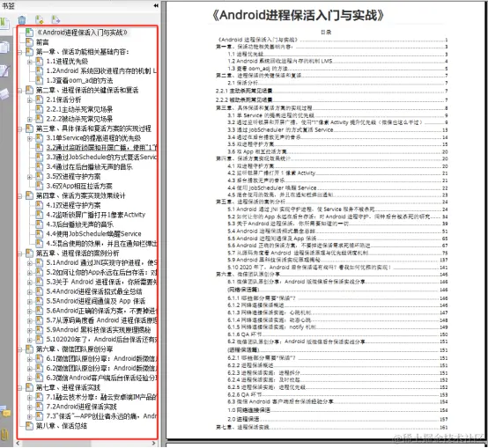Image resolution: width=488 pixels, height=448 pixels.
Task: Click bookmark icon beside 3.4通过在后台播放无声的音乐
Action: pyautogui.click(x=40, y=166)
